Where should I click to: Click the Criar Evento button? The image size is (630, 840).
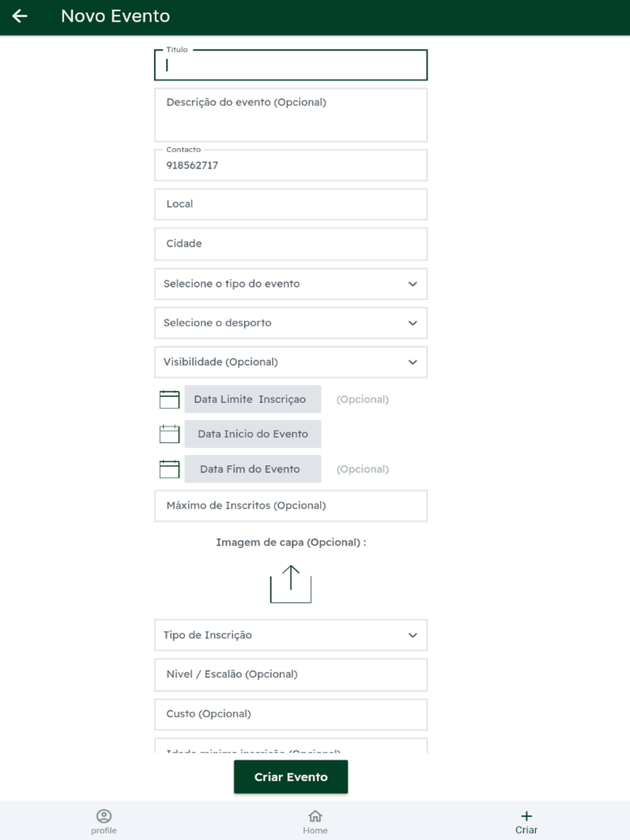291,777
